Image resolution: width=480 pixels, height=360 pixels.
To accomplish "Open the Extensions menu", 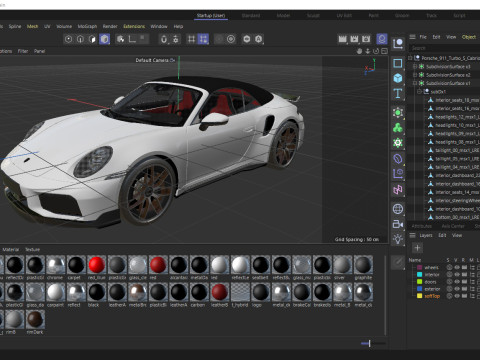I will (x=134, y=26).
